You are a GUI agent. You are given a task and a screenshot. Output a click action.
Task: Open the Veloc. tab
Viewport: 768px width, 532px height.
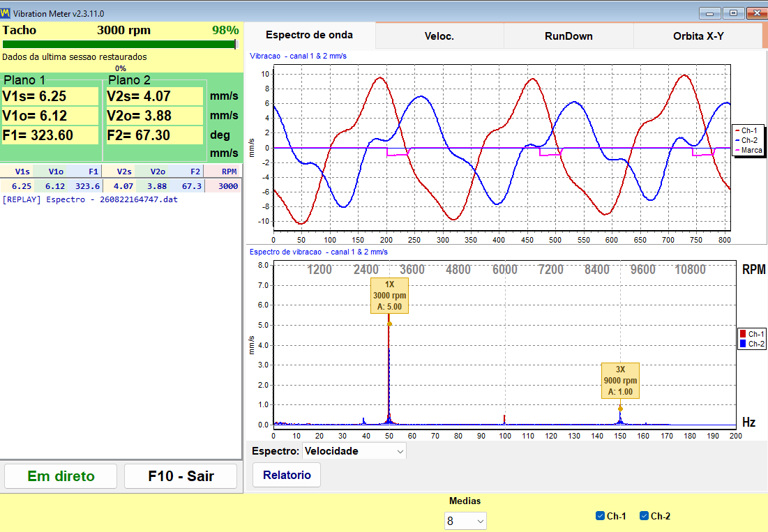pyautogui.click(x=439, y=36)
